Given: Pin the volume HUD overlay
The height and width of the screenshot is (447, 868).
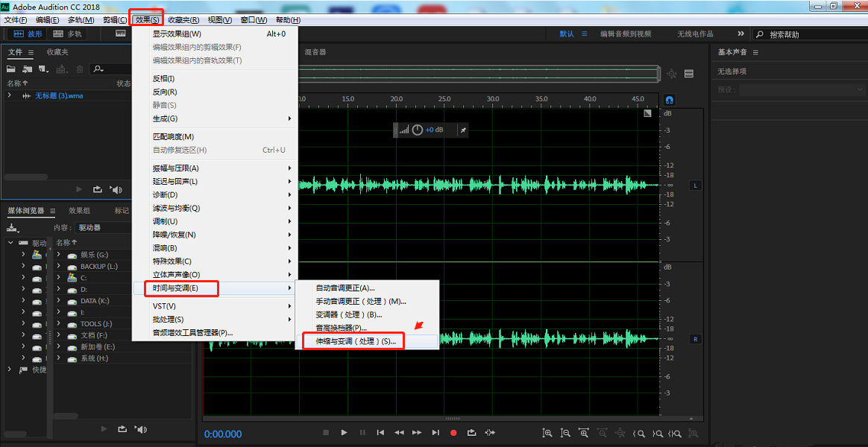Looking at the screenshot, I should point(463,130).
